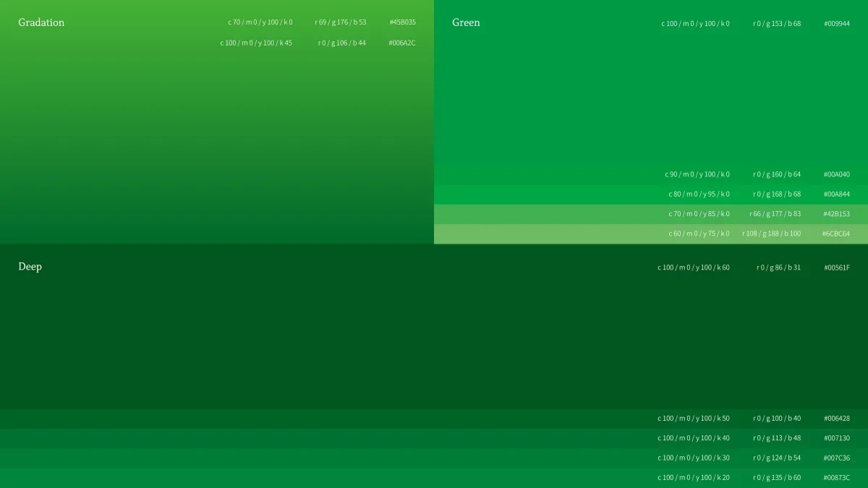Click the RGB value "r 0 / g 160 / b 64"
The height and width of the screenshot is (488, 868).
click(x=777, y=174)
